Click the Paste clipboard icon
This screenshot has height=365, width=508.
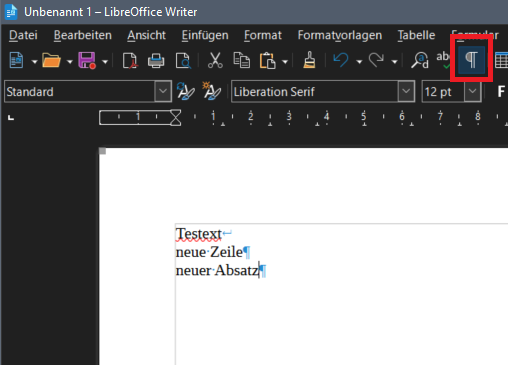[x=268, y=61]
